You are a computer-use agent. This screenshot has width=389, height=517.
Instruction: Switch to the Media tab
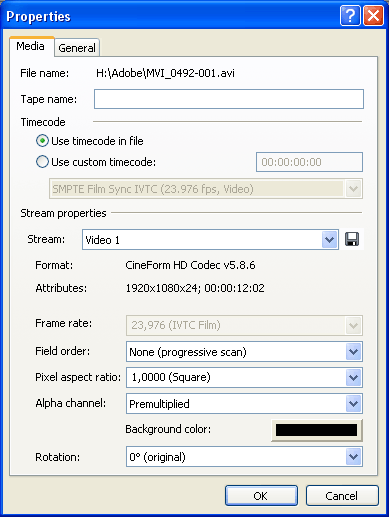click(31, 46)
